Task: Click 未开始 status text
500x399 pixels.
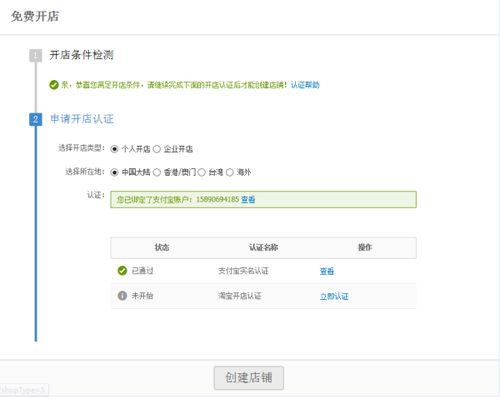Action: (142, 295)
